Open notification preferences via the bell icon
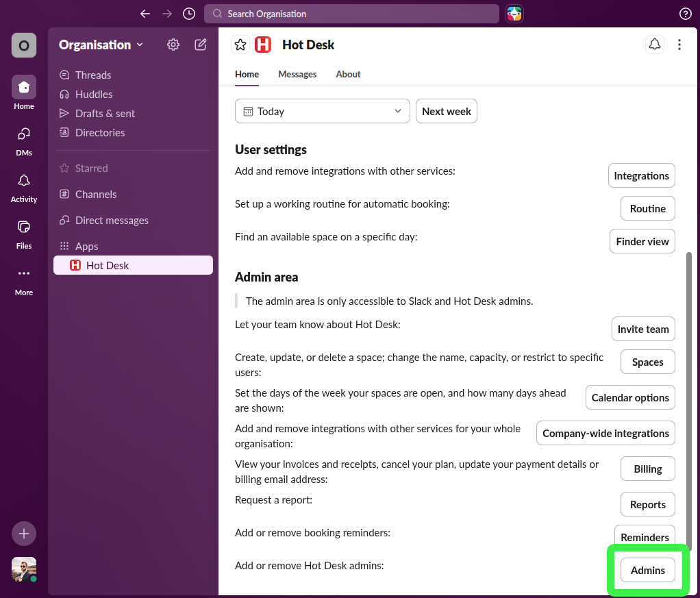The height and width of the screenshot is (598, 700). [x=654, y=44]
